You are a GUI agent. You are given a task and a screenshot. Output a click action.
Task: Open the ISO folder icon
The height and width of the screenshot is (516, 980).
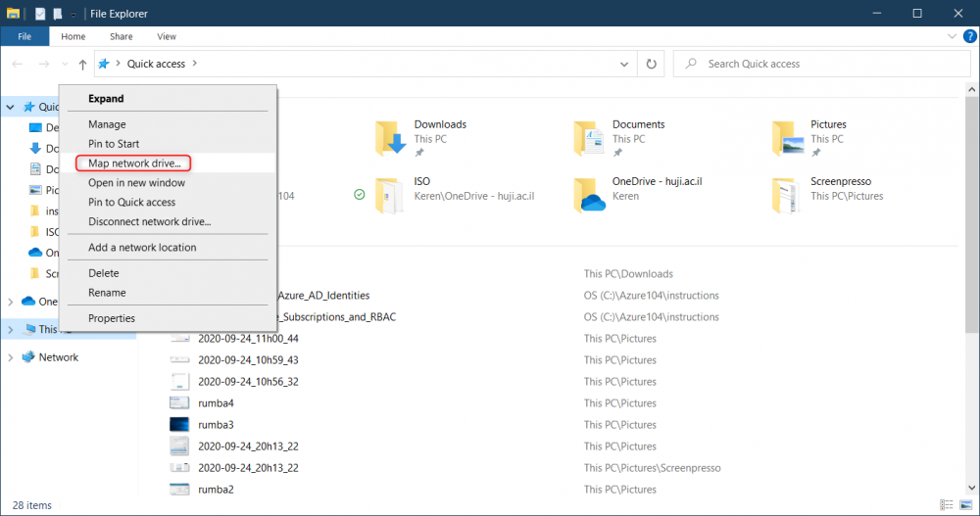pyautogui.click(x=389, y=196)
